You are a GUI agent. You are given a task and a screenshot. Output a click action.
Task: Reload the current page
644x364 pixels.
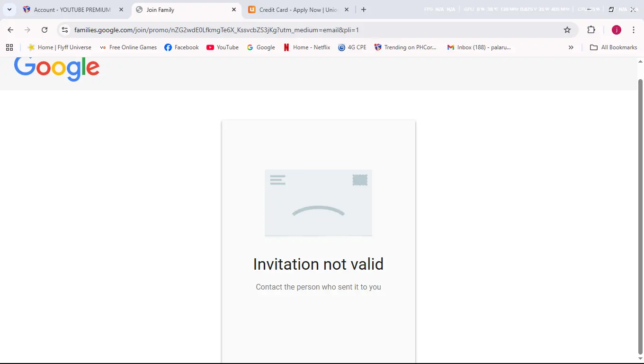(45, 30)
